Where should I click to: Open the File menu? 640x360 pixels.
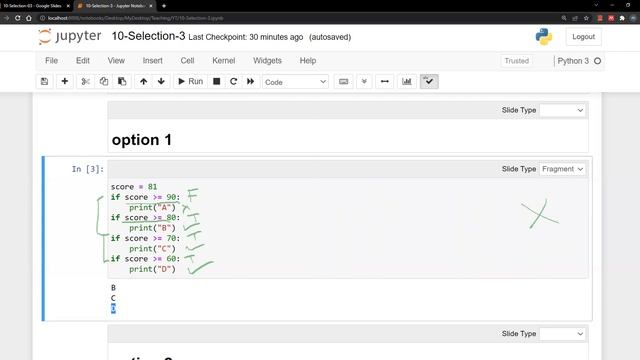(x=51, y=60)
